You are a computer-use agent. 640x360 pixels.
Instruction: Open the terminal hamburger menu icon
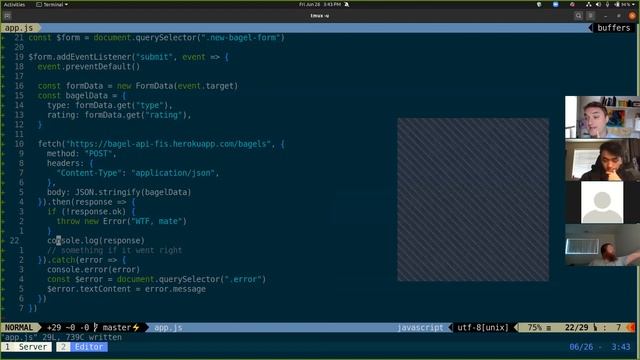click(591, 16)
